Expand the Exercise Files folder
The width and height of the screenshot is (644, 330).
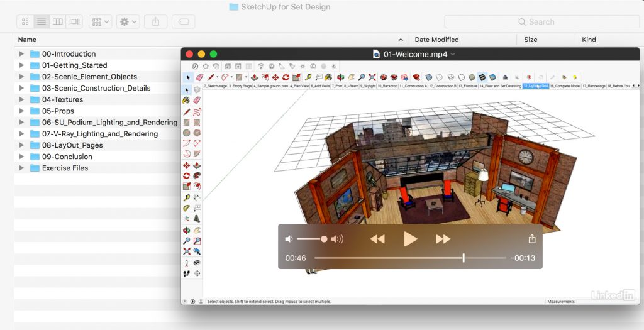pos(21,168)
